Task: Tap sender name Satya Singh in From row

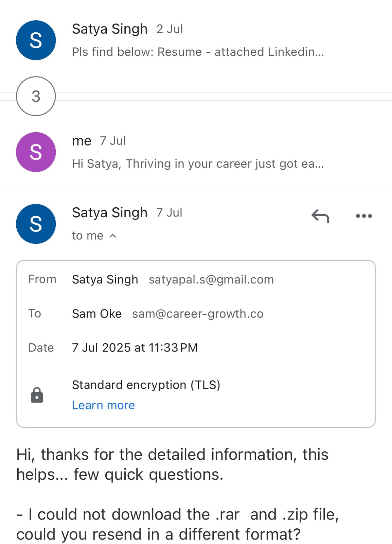Action: (105, 279)
